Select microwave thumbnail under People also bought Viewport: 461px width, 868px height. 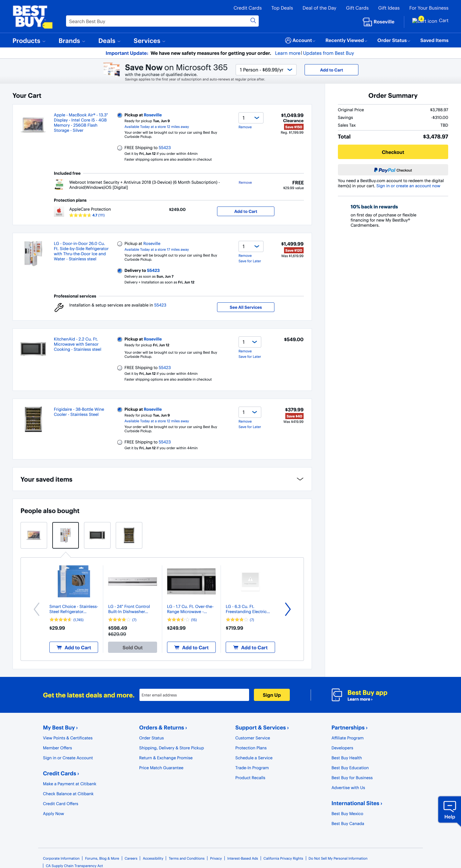(x=97, y=535)
